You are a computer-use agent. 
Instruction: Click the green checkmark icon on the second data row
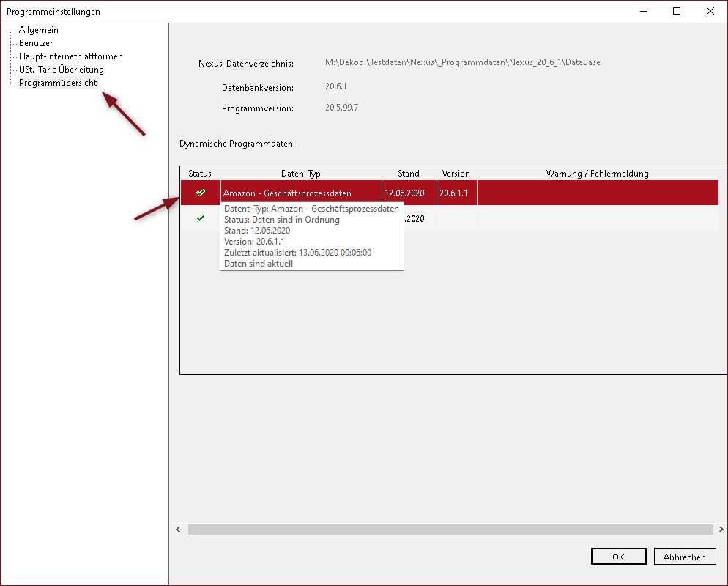200,218
